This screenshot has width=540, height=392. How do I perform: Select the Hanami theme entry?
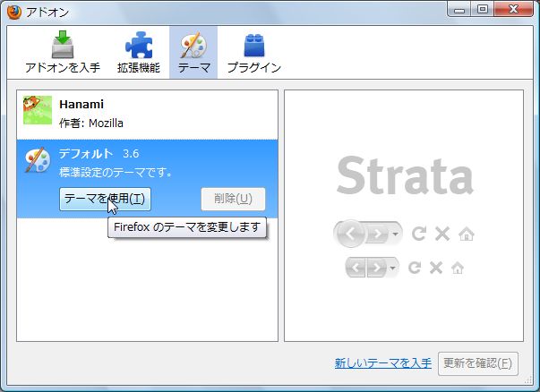(147, 115)
